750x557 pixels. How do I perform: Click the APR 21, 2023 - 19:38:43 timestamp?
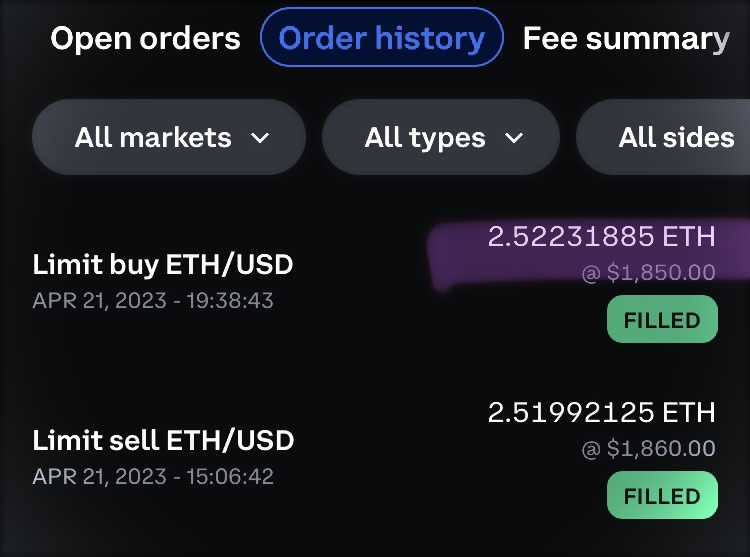[x=153, y=300]
